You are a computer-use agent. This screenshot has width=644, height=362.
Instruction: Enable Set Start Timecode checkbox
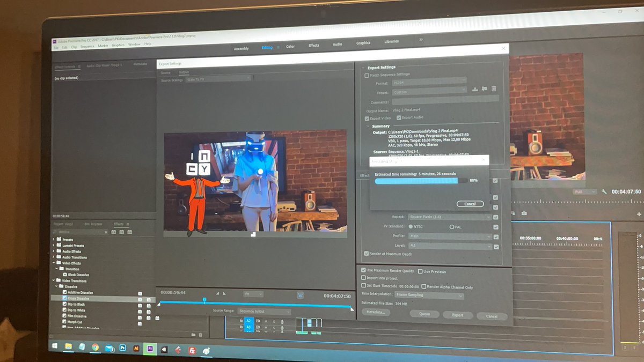363,286
